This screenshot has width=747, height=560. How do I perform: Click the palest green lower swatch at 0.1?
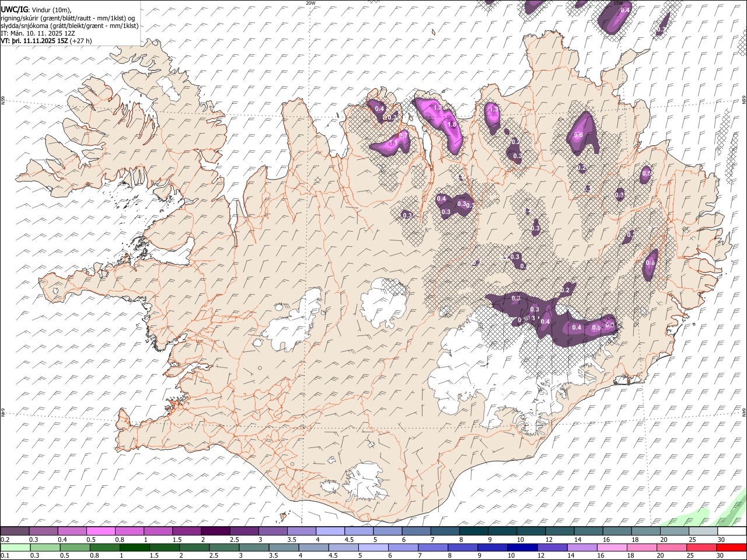tap(15, 547)
